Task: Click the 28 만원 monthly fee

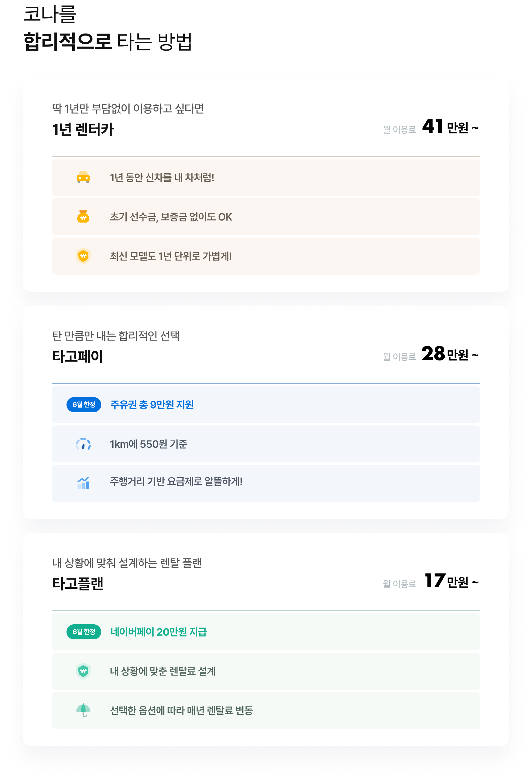Action: (450, 354)
